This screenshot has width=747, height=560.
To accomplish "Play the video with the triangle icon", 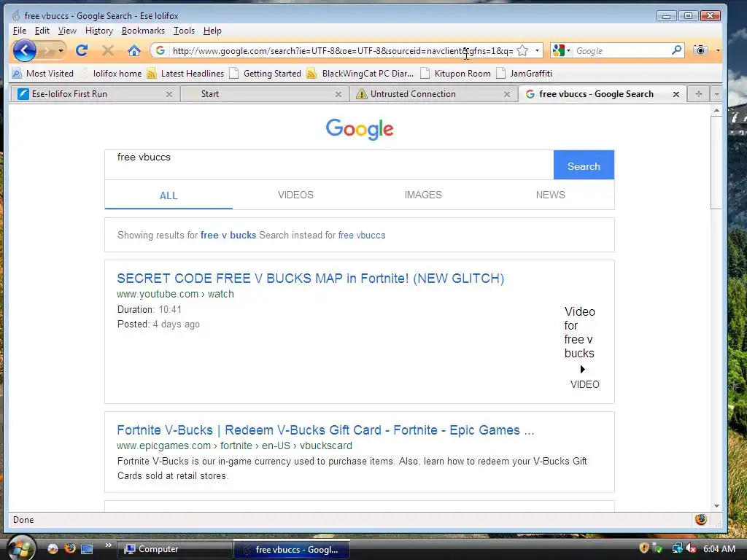I will click(582, 369).
